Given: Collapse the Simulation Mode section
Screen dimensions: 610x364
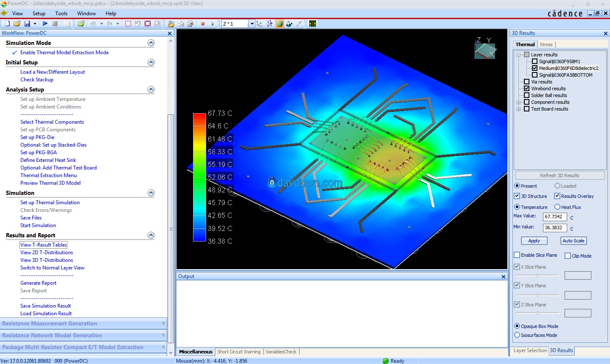Looking at the screenshot, I should coord(151,43).
